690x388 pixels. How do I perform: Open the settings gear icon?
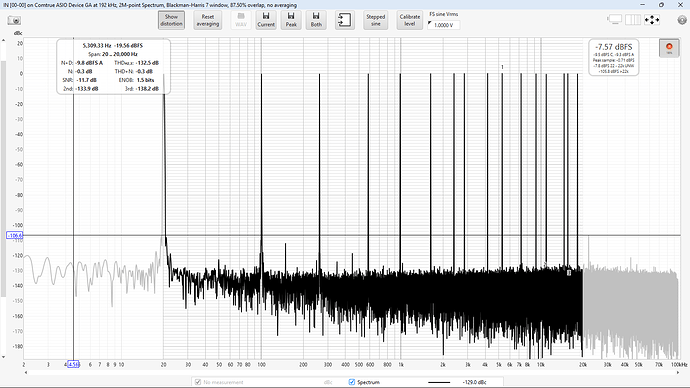pos(682,20)
